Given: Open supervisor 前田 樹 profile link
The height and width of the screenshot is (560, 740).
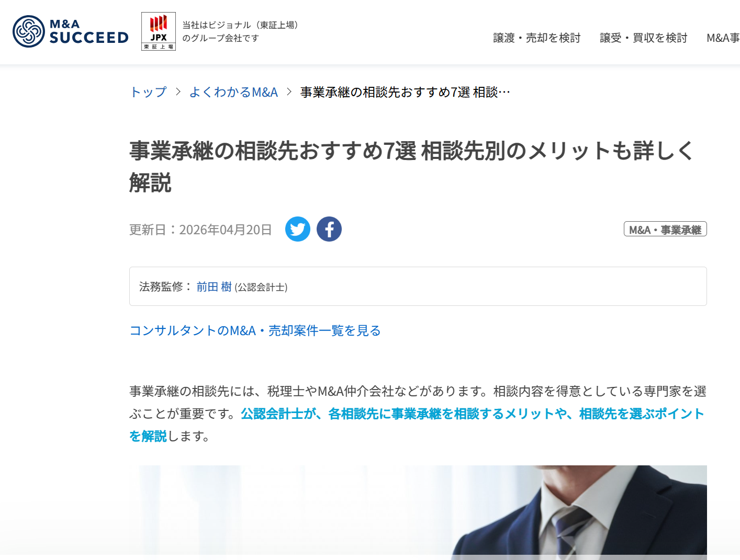Looking at the screenshot, I should click(214, 287).
